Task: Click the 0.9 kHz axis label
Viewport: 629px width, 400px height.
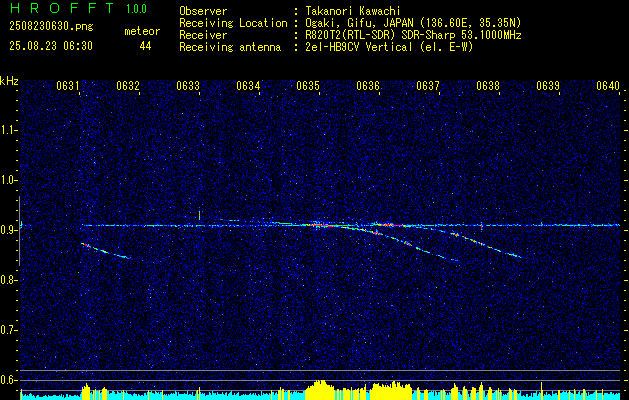Action: click(7, 230)
